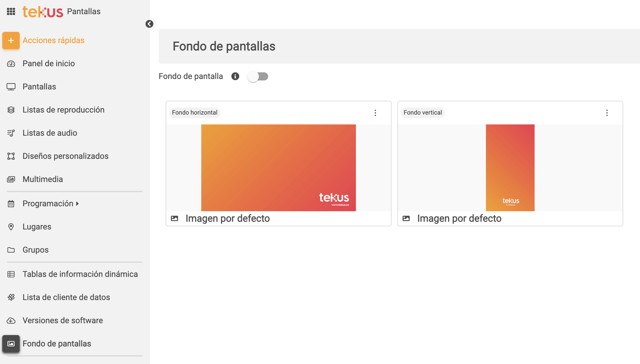Select the Panel de inicio dashboard icon
Screen dimensions: 640x364
click(11, 63)
